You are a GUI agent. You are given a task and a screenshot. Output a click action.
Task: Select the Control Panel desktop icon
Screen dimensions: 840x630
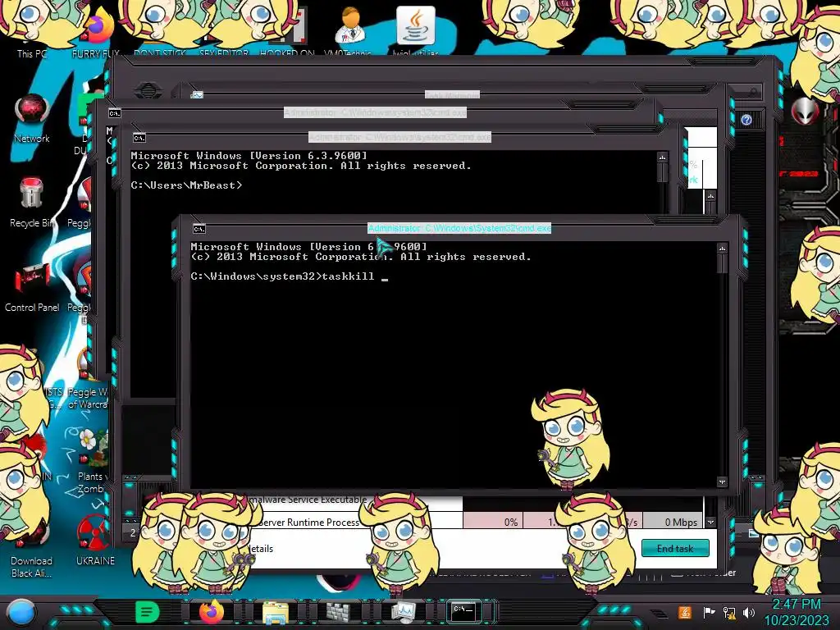32,287
